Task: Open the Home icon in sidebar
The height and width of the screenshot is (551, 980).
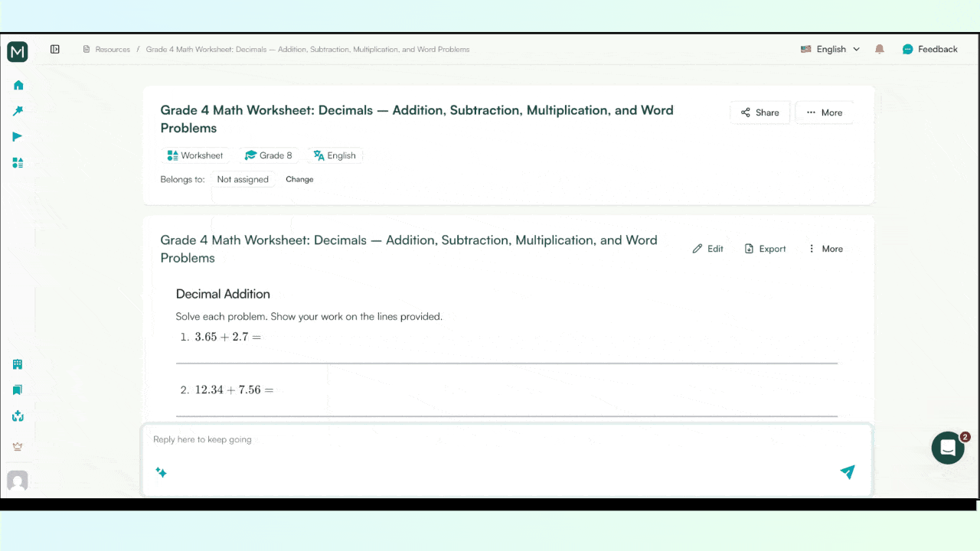Action: [18, 85]
